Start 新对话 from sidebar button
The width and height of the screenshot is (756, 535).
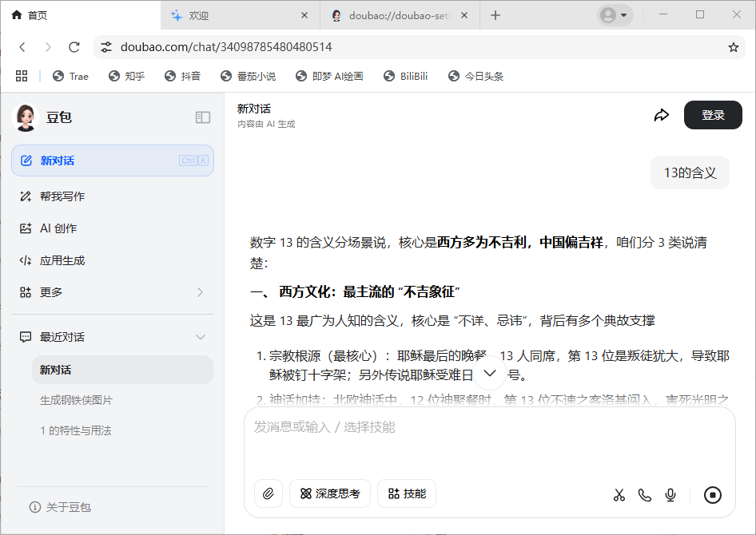113,160
